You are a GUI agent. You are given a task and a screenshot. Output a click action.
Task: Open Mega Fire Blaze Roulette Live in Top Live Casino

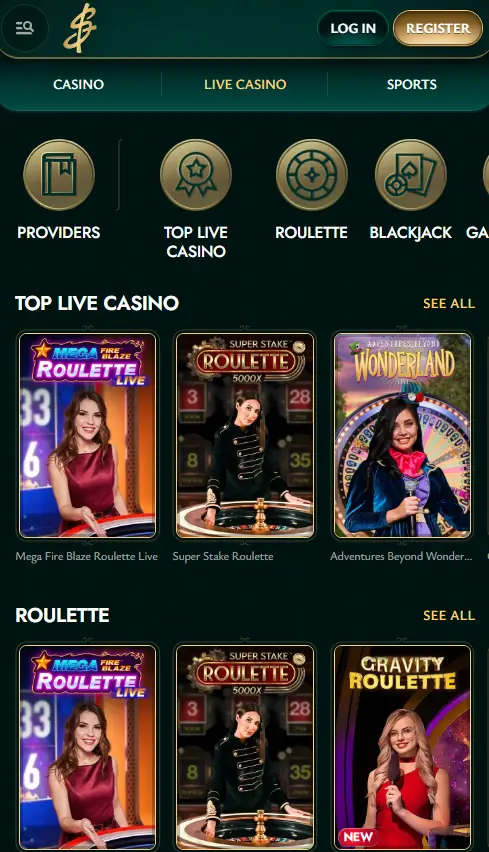pyautogui.click(x=87, y=435)
